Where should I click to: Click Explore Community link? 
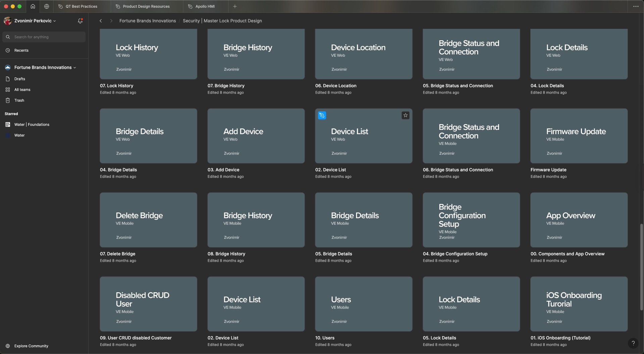click(31, 346)
